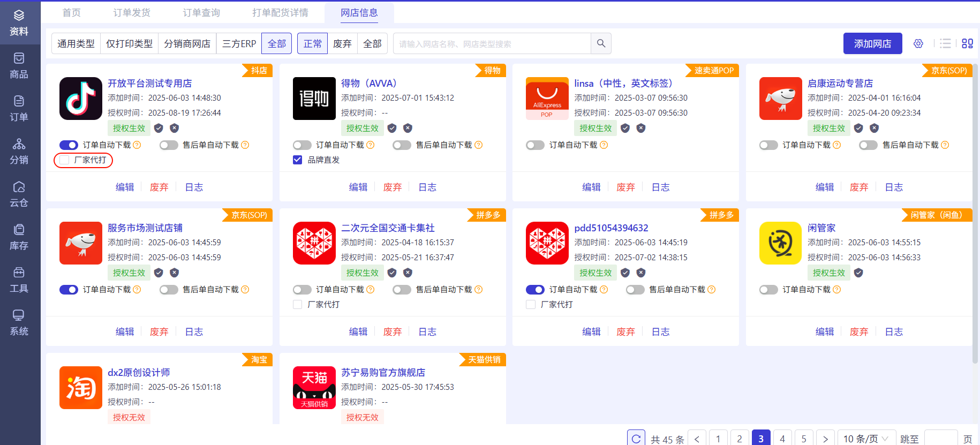Turn off 订单自动下载 for 服务市场测试店铺

(69, 290)
